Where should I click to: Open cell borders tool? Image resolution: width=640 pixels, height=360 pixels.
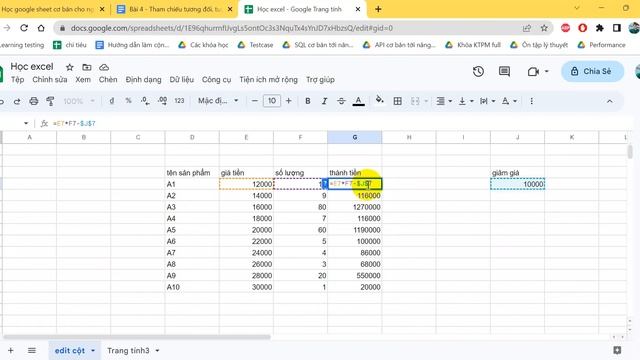398,101
